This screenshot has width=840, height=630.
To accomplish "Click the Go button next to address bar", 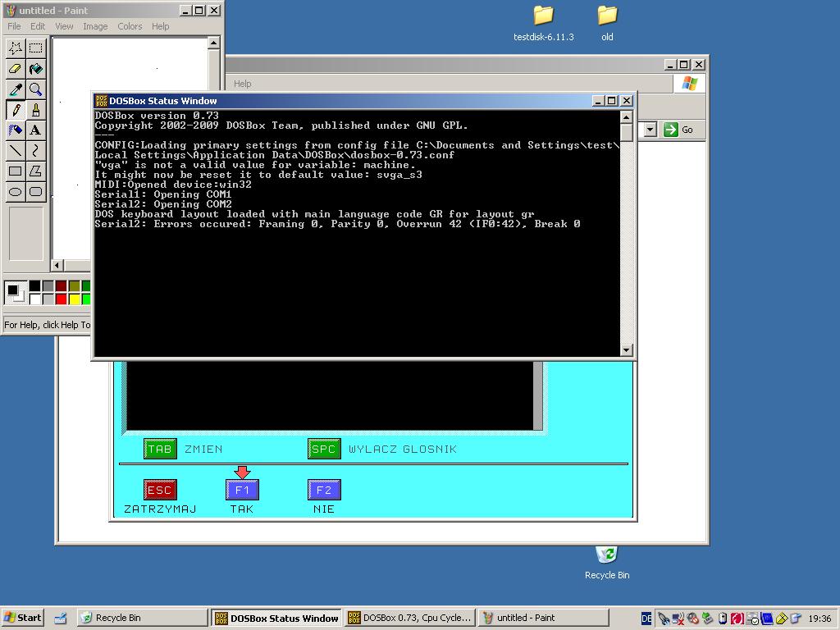I will pyautogui.click(x=678, y=130).
